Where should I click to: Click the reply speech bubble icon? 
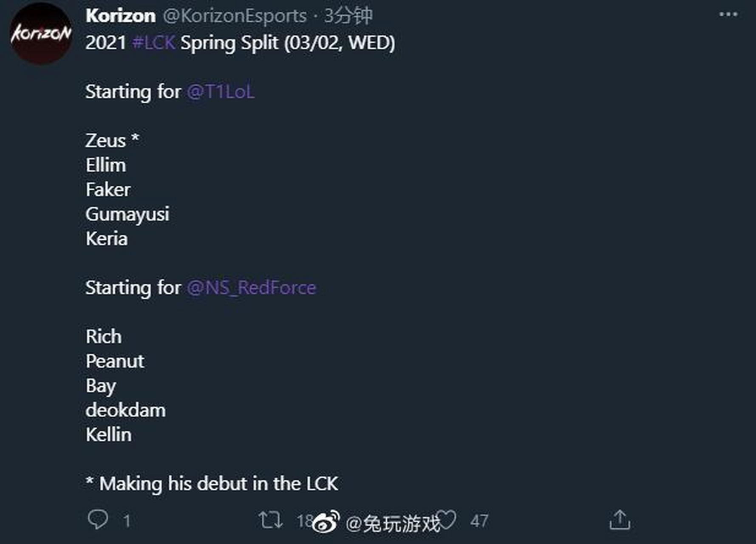98,519
